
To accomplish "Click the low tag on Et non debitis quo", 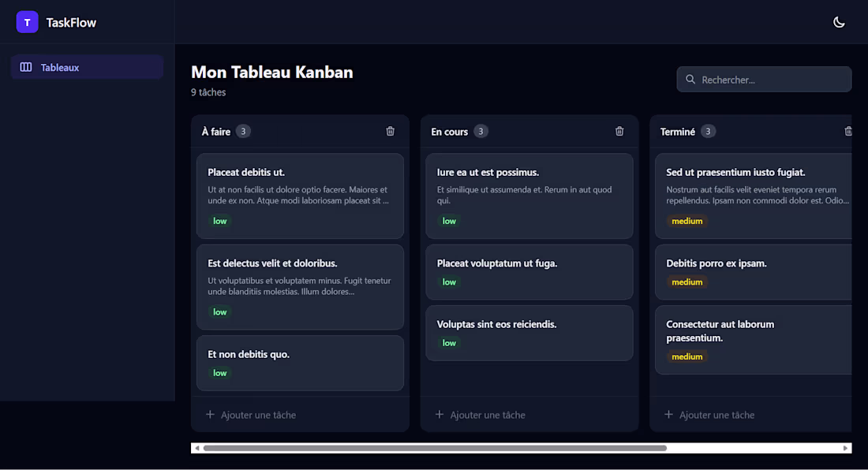I will [220, 373].
